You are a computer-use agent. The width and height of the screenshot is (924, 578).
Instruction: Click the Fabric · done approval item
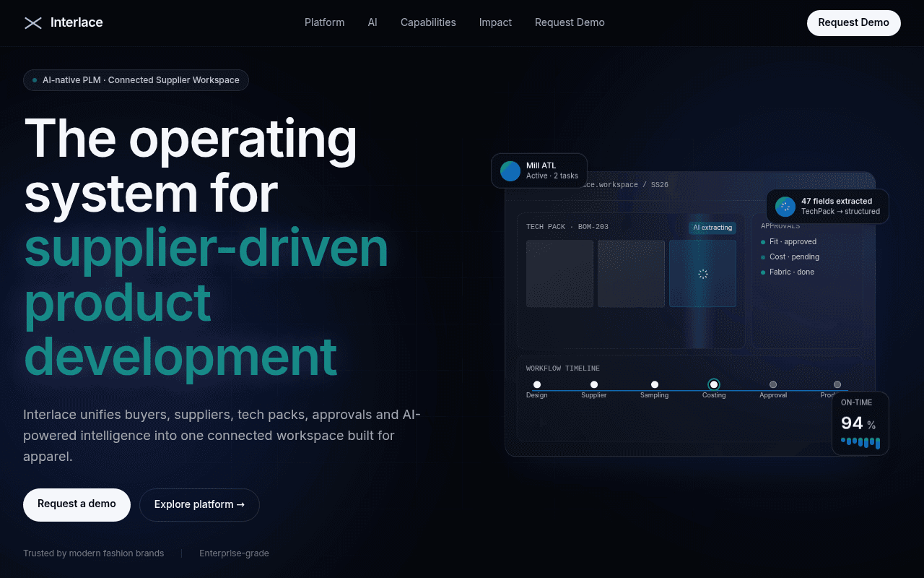(788, 272)
